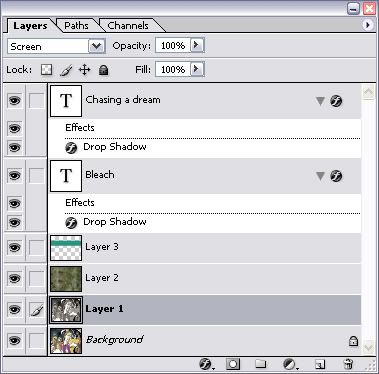Image resolution: width=379 pixels, height=374 pixels.
Task: Enable Lock image pixels brush icon
Action: (x=66, y=70)
